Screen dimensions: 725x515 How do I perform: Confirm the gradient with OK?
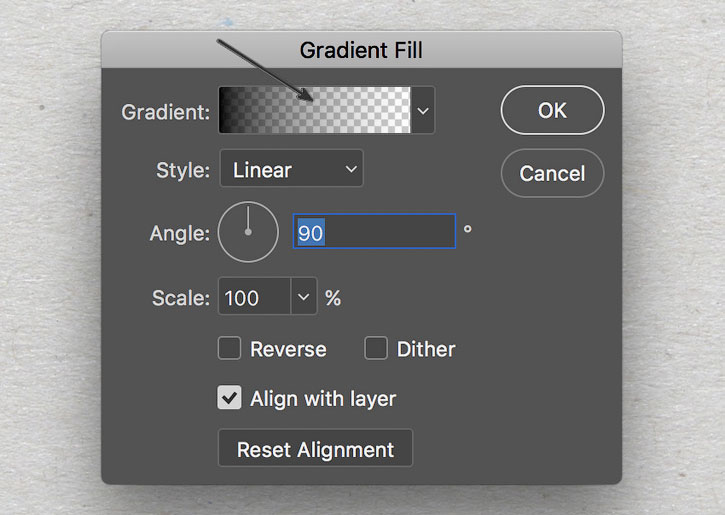coord(553,110)
